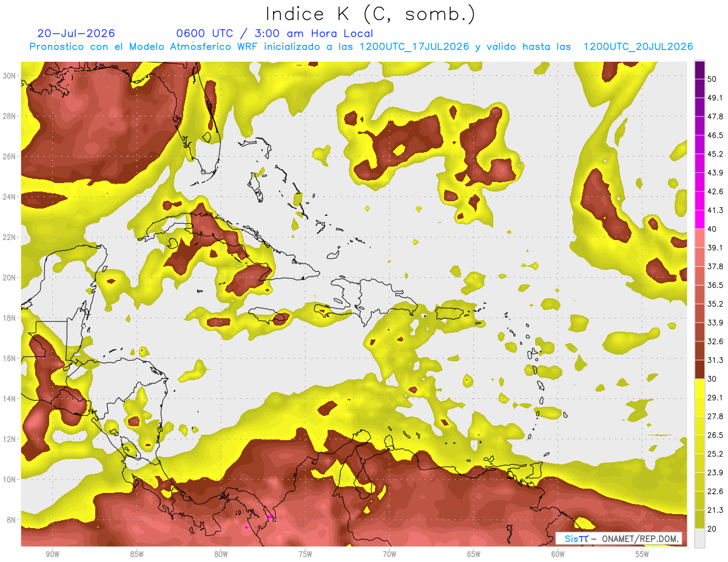This screenshot has height=562, width=728.
Task: Click color scale value '21.3'
Action: click(x=715, y=510)
